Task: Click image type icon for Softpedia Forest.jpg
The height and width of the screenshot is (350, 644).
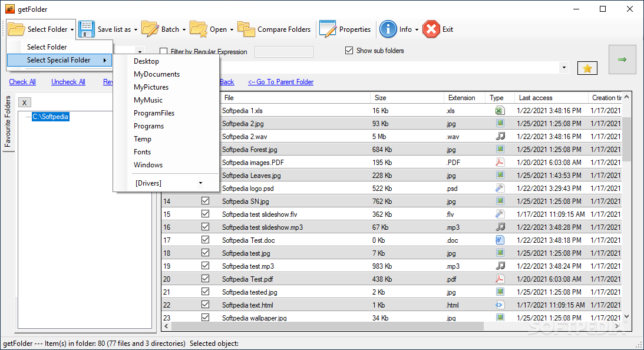Action: click(500, 149)
